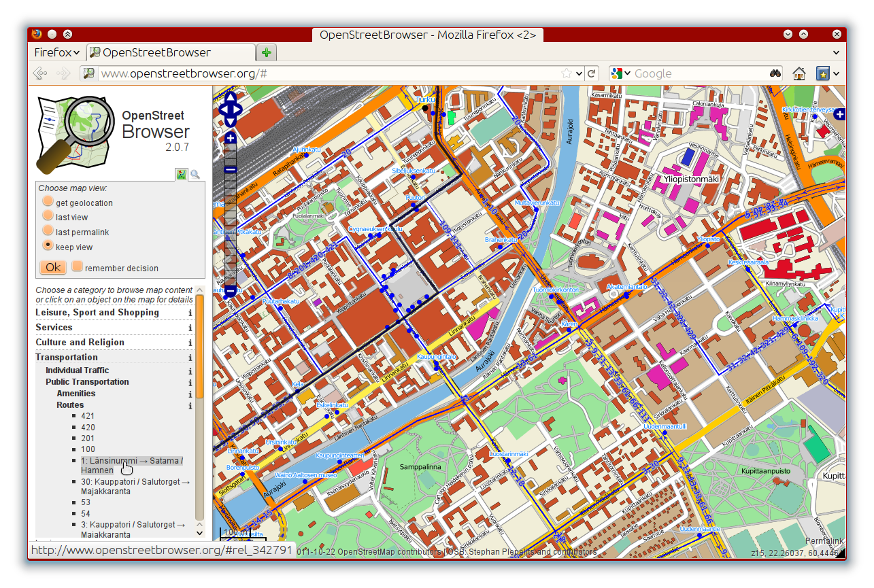Collapse the Transportation category

[x=67, y=358]
